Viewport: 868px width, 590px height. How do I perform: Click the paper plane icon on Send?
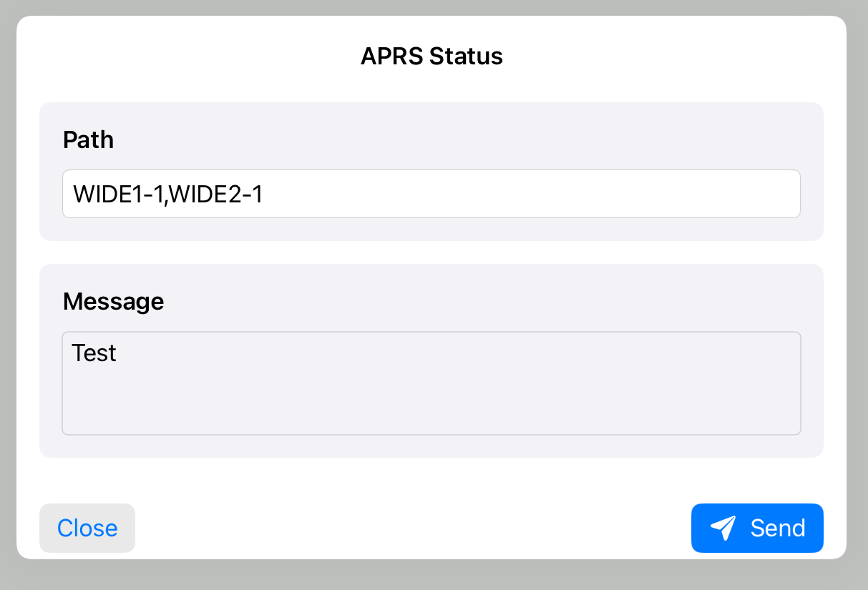[723, 528]
